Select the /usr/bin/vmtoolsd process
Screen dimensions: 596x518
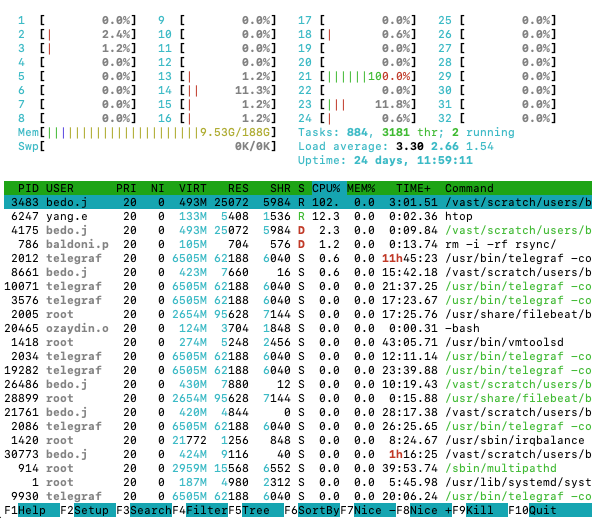pyautogui.click(x=298, y=342)
